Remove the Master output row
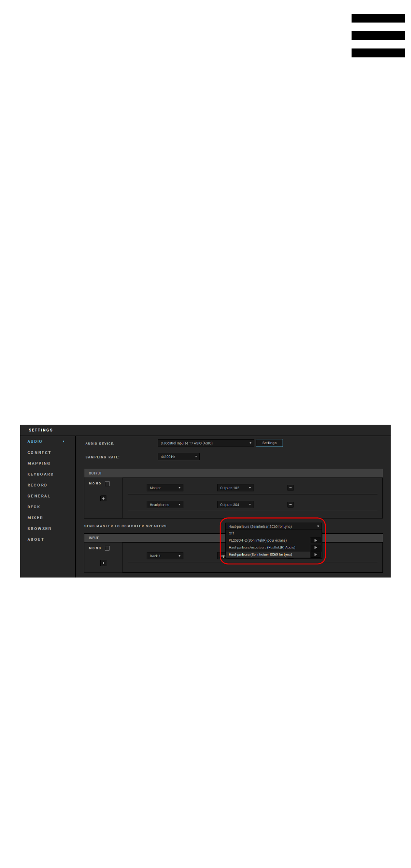Viewport: 411px width, 868px height. click(x=291, y=488)
